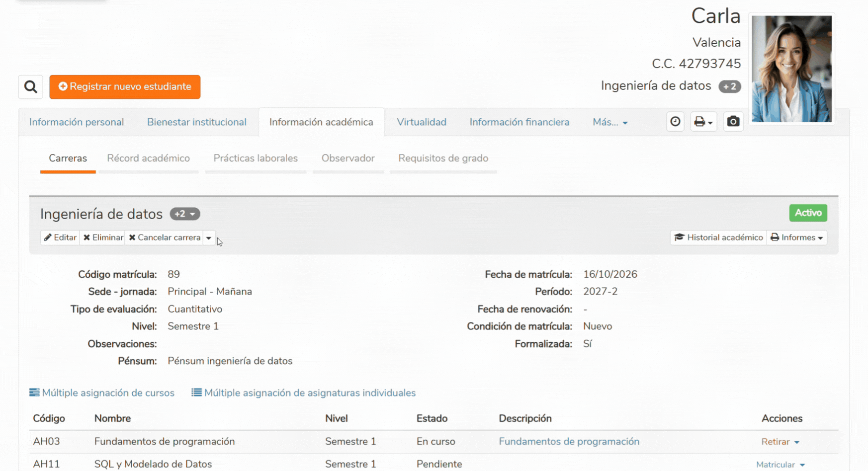The height and width of the screenshot is (471, 868).
Task: Expand the +2 badge beside Ingeniería de datos heading
Action: tap(185, 214)
